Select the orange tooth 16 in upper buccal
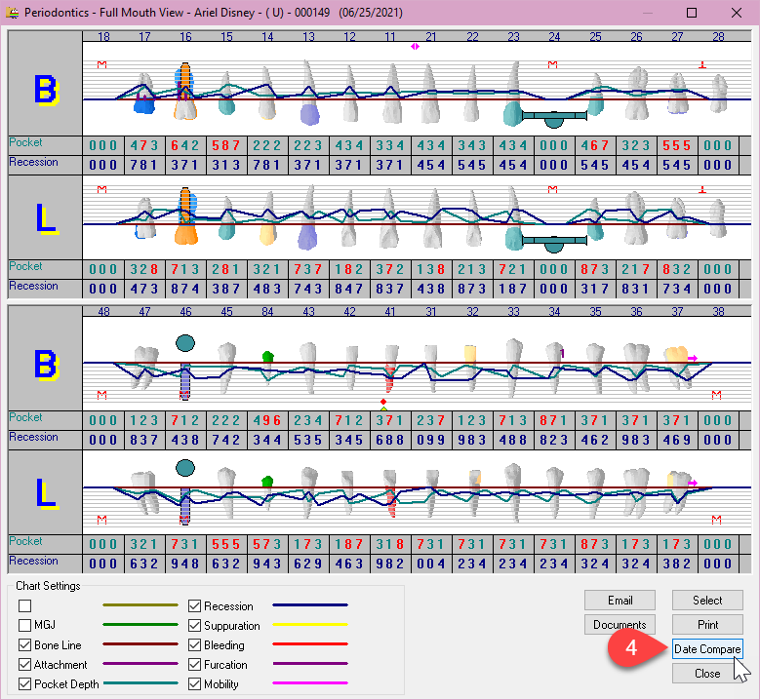The image size is (760, 700). coord(185,92)
